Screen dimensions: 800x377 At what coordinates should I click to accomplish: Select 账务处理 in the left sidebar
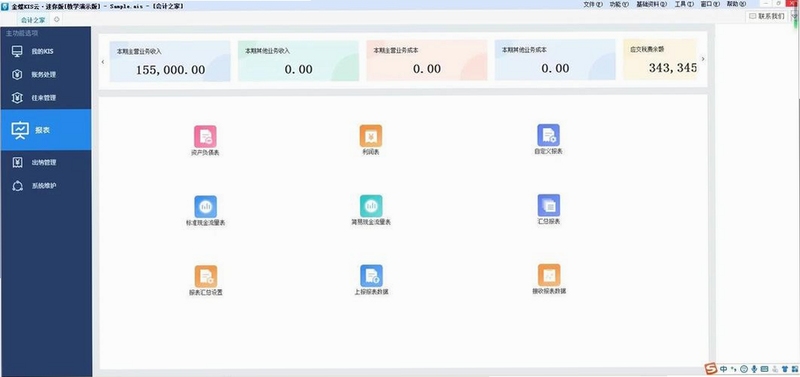tap(46, 74)
